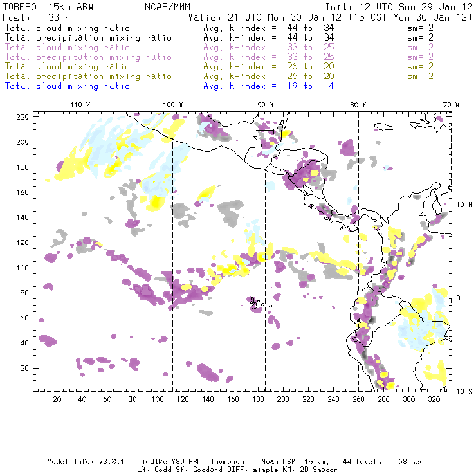Click "180" on the horizontal axis
This screenshot has width=476, height=476.
pyautogui.click(x=258, y=399)
